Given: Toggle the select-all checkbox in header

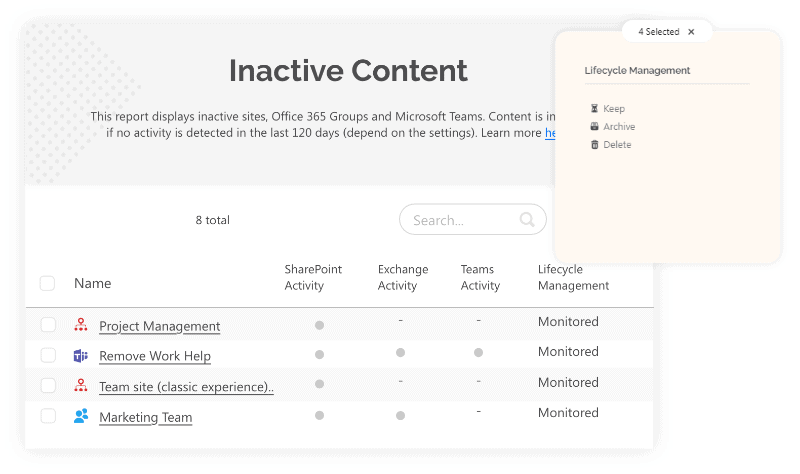Looking at the screenshot, I should (48, 283).
